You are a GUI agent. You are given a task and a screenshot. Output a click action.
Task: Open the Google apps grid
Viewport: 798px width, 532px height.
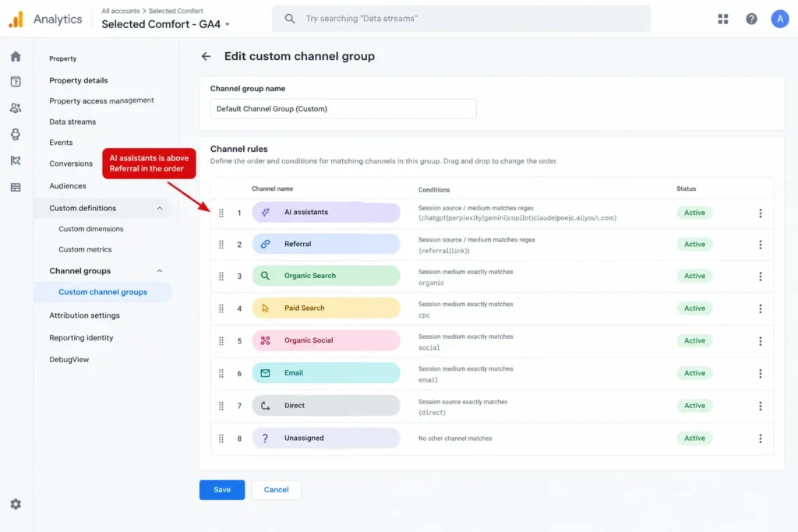tap(722, 19)
